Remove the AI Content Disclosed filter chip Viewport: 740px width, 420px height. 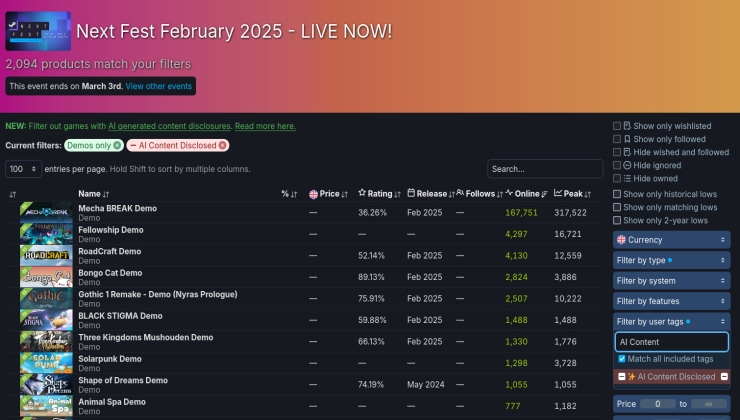(x=223, y=146)
